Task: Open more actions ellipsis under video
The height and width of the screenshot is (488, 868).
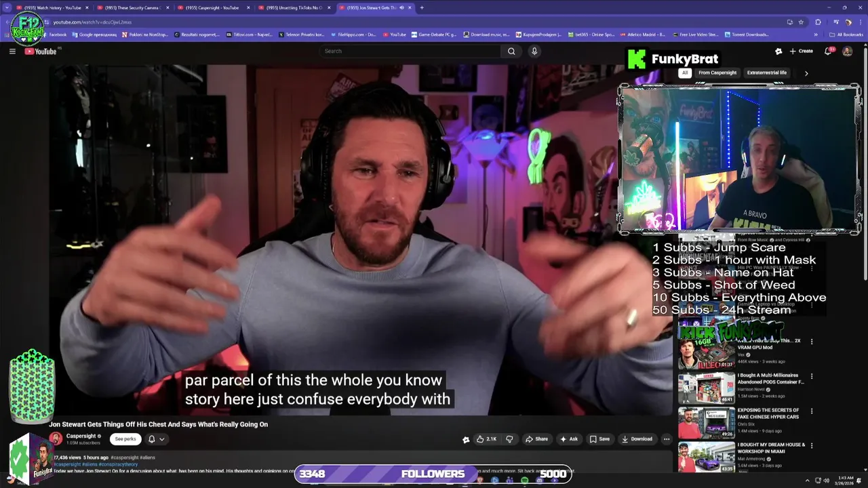Action: 667,439
